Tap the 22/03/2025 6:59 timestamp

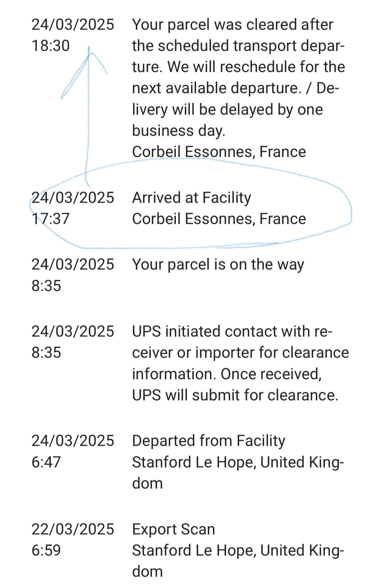73,540
